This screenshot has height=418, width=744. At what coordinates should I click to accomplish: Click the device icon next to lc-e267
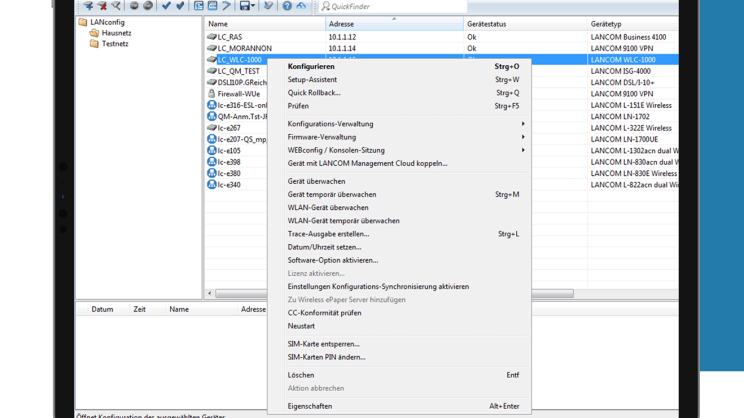tap(212, 128)
